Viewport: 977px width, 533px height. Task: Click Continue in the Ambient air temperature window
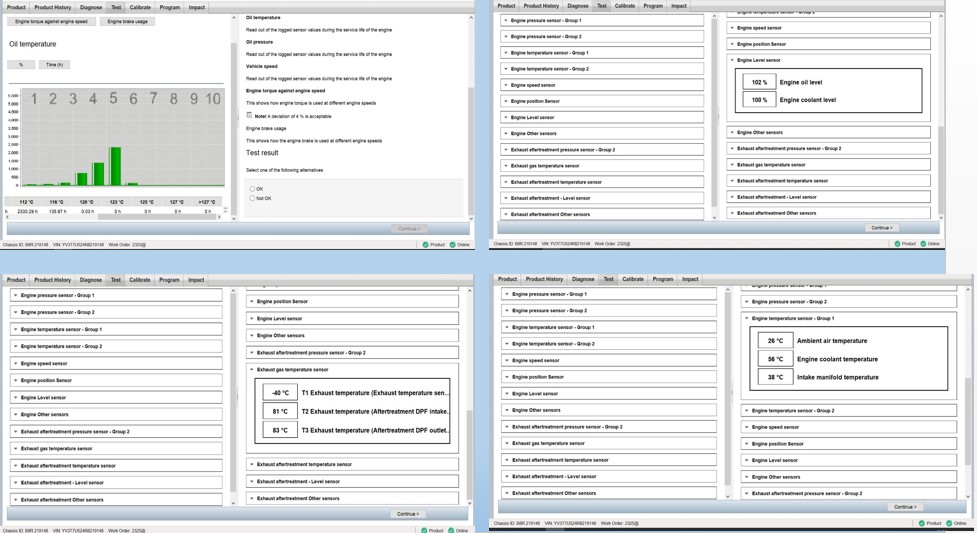coord(904,507)
